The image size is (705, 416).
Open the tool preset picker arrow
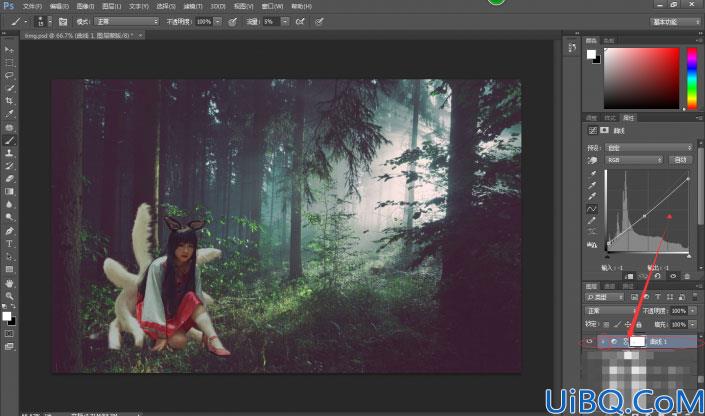[x=26, y=22]
